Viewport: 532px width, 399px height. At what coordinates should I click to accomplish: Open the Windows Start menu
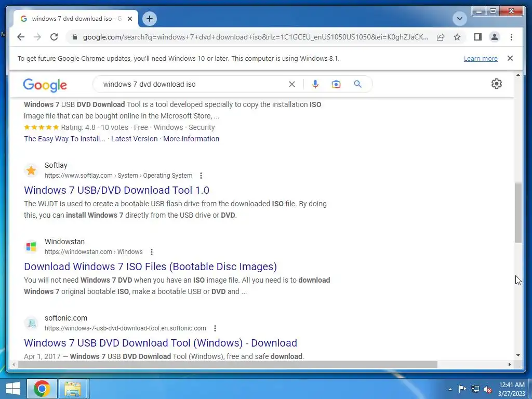[13, 389]
